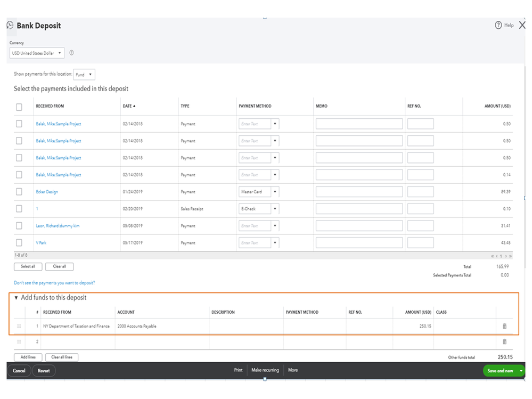Sort by Received From column header

50,106
